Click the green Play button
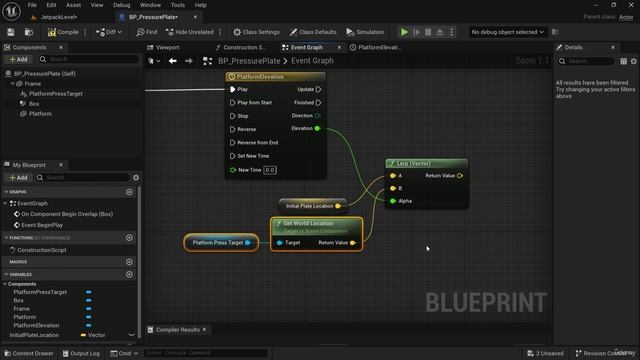Screen dimensions: 640x360 404,32
